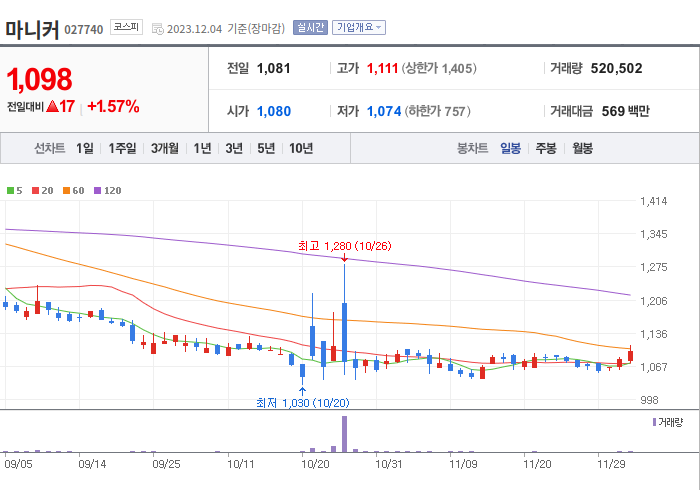Click the 코스피 market badge

[x=126, y=27]
